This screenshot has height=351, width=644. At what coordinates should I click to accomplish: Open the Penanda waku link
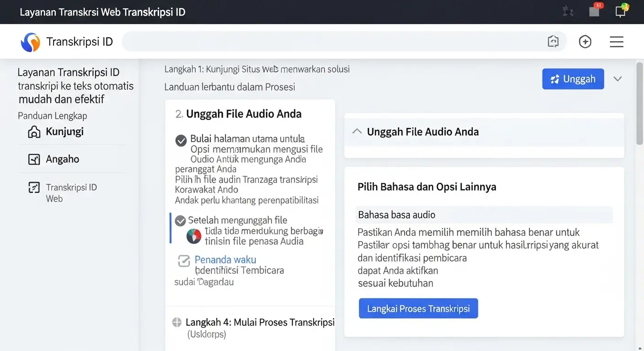coord(225,260)
